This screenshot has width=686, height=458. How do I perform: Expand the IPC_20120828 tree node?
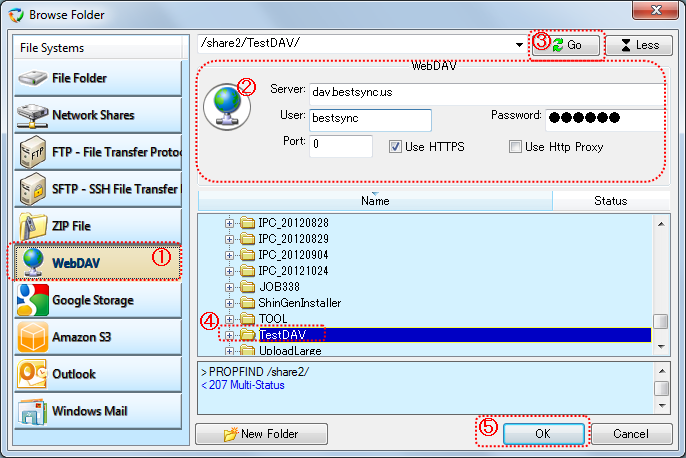[229, 223]
